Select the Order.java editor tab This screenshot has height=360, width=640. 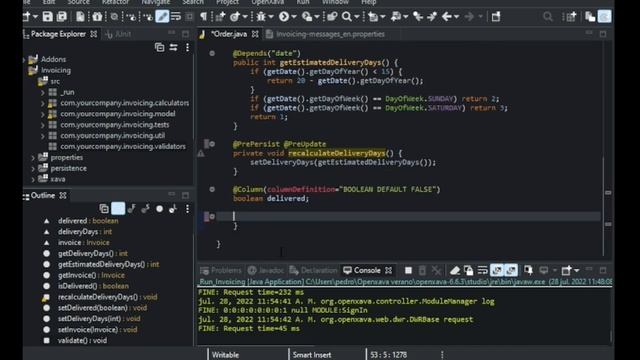(229, 34)
